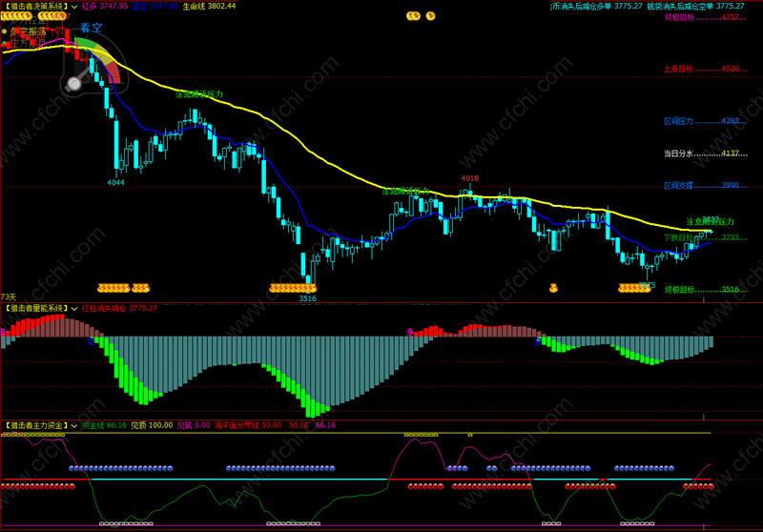Click the 当日分水 4137 level

[705, 153]
